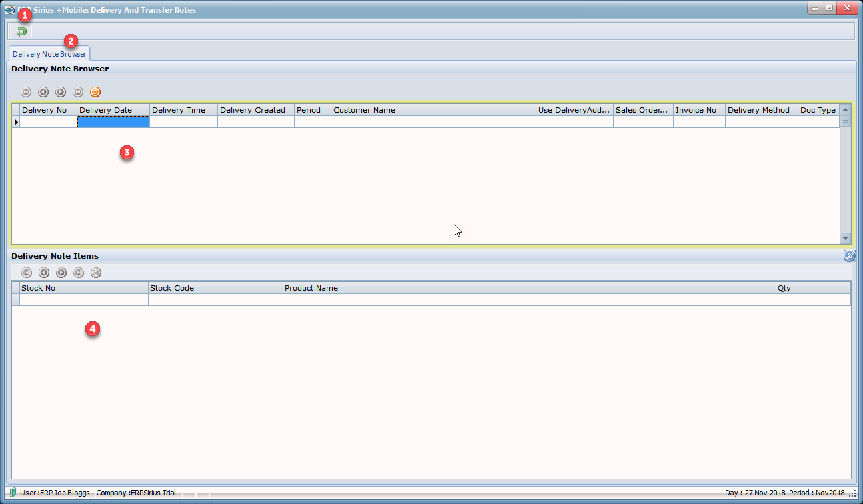Go to first record in Delivery Note Items
Image resolution: width=863 pixels, height=504 pixels.
27,273
